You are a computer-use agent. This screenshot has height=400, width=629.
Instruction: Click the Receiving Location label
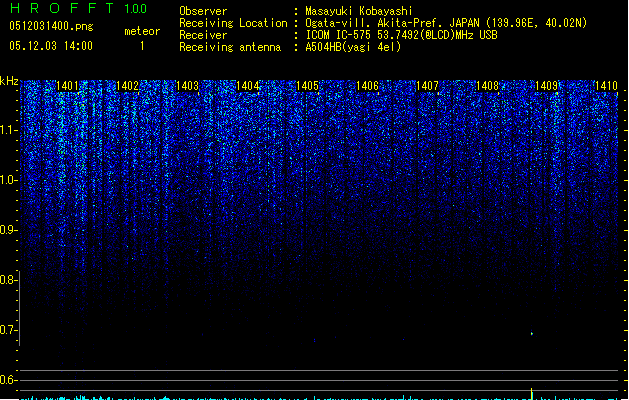pos(233,23)
